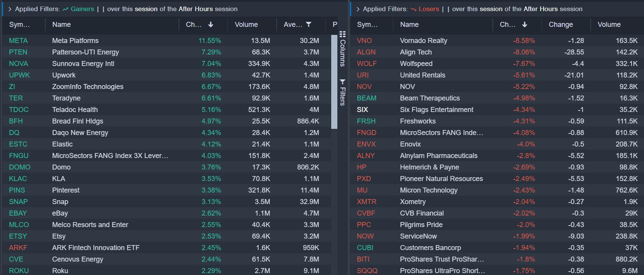
Task: Select the NOVA ticker symbol
Action: [x=18, y=64]
